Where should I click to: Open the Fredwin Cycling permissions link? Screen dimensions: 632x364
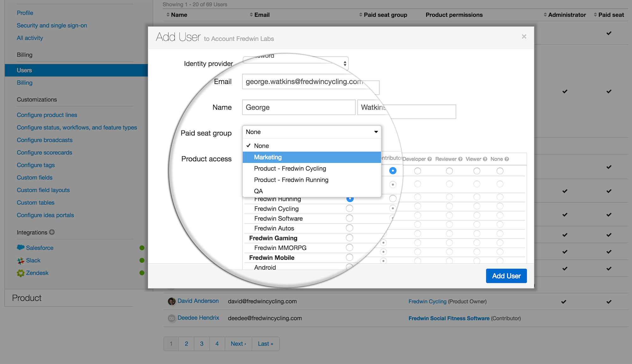point(427,301)
